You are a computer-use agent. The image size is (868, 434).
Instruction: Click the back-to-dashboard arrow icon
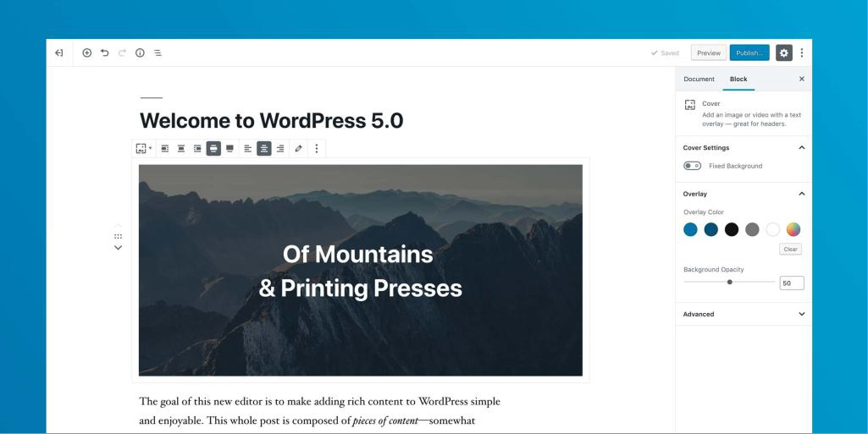point(59,53)
